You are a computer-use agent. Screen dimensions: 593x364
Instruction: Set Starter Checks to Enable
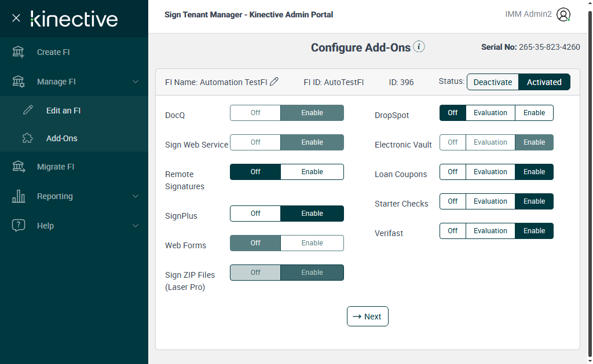tap(534, 201)
